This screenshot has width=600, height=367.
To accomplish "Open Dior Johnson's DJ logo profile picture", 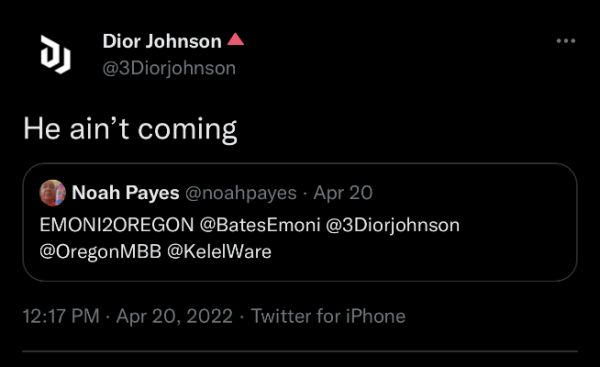I will (x=55, y=54).
